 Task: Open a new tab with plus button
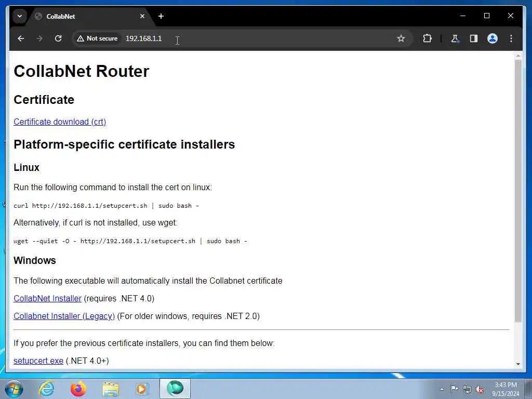pos(161,16)
